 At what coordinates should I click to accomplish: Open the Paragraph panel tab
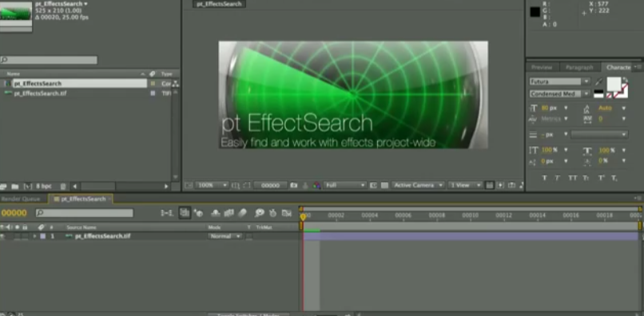(579, 67)
